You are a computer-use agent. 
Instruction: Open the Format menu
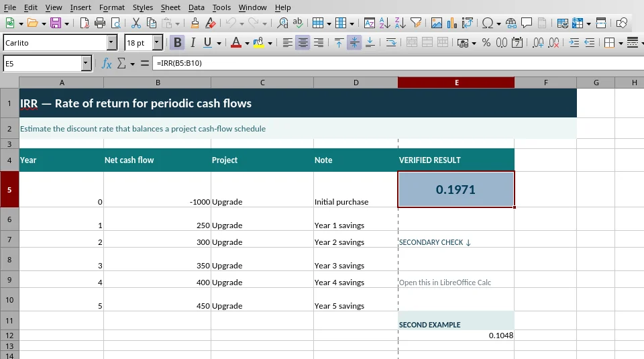point(112,7)
